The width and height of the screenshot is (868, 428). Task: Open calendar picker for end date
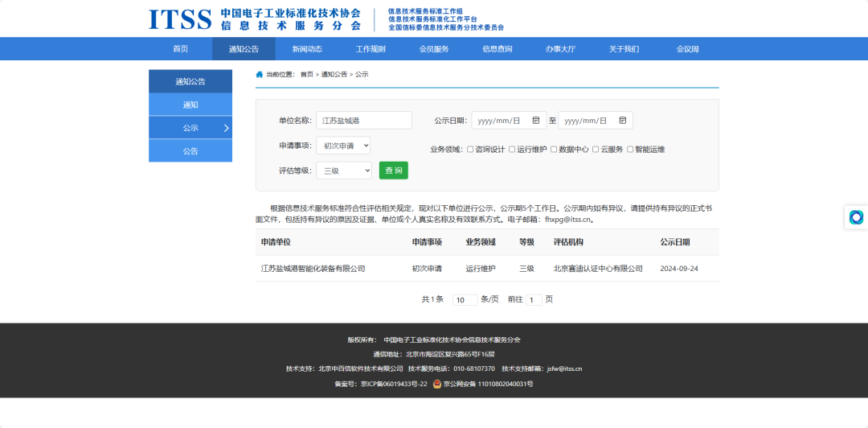[x=623, y=121]
